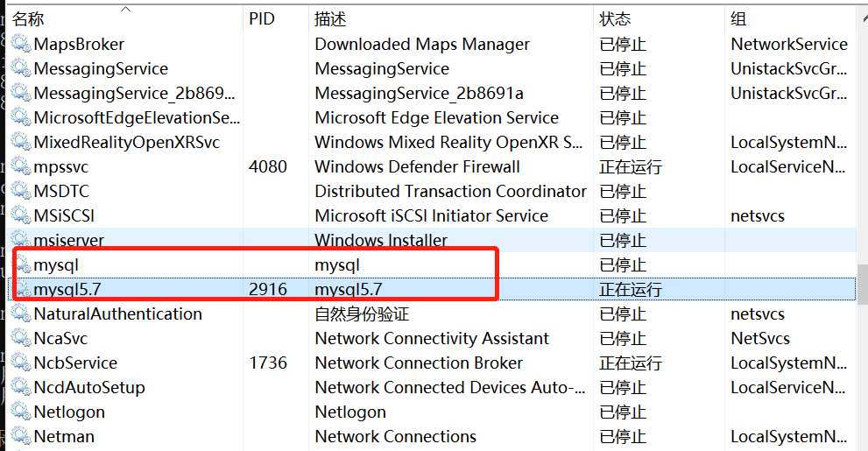The image size is (868, 451).
Task: Click the Netman service icon
Action: 21,436
